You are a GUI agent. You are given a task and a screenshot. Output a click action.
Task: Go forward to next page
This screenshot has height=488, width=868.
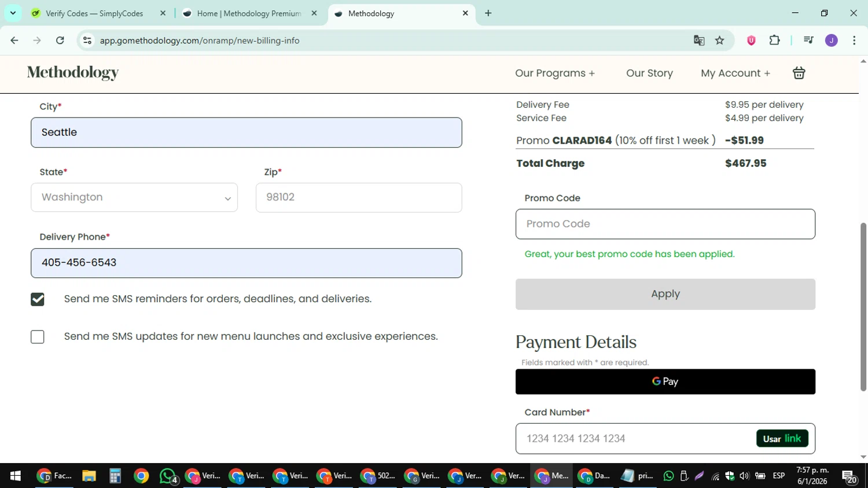37,41
